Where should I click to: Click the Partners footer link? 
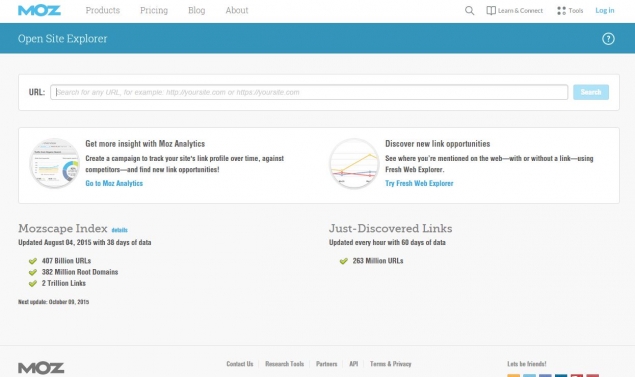click(x=326, y=364)
